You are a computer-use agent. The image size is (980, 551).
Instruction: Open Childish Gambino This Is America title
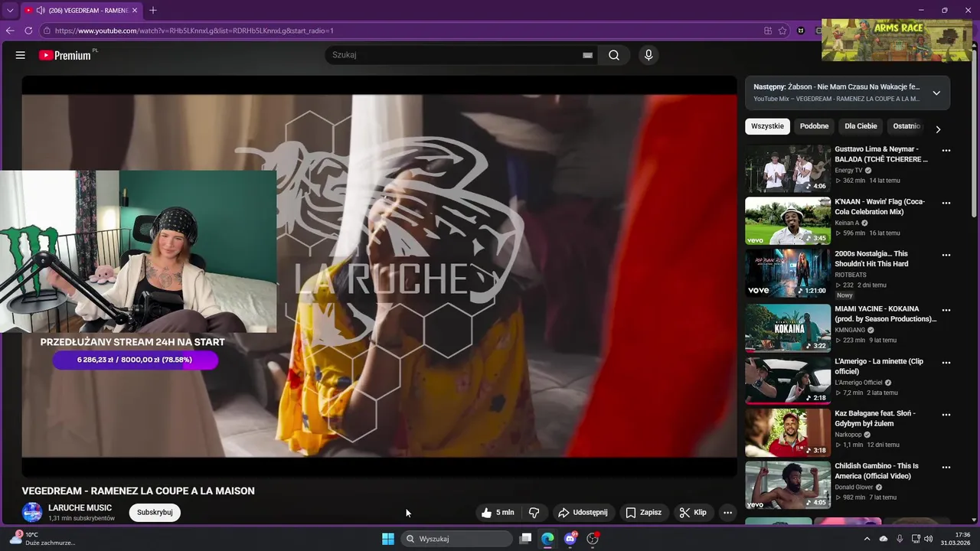[x=877, y=471]
